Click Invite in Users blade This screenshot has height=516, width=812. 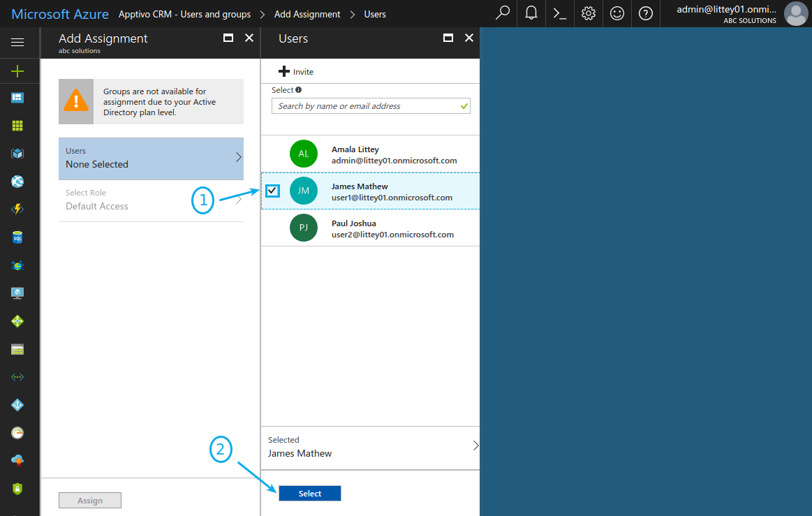coord(296,71)
